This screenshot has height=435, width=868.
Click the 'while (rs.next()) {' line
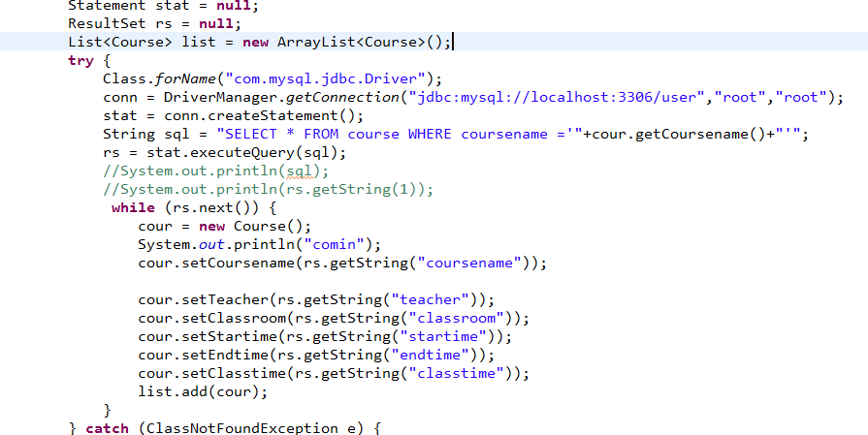coord(194,208)
